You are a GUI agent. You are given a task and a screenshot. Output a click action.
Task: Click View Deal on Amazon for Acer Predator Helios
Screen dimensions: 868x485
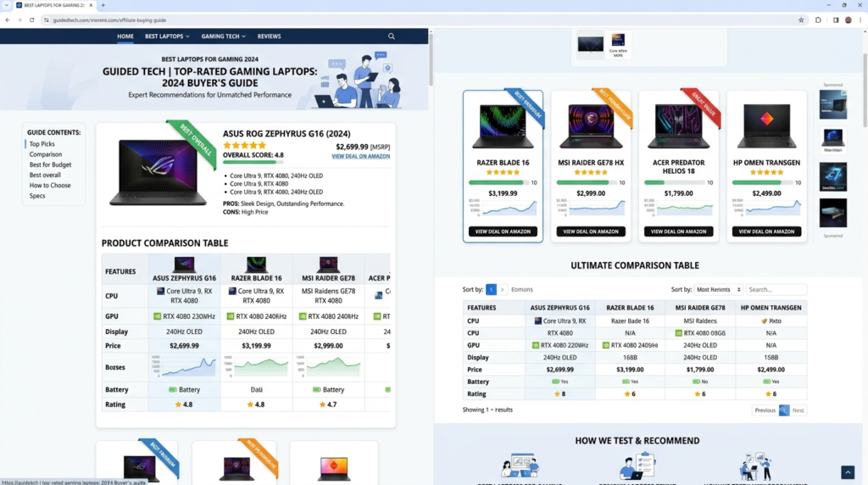(678, 231)
